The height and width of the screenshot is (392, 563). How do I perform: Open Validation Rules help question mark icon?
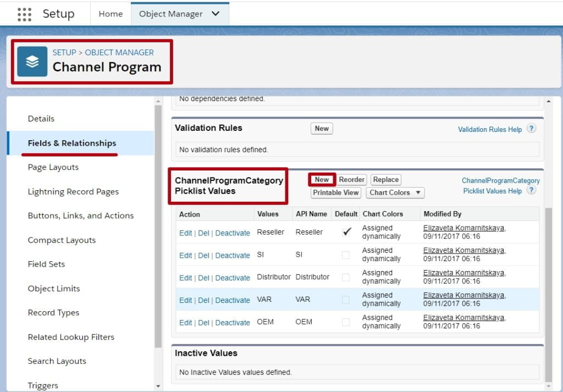532,129
